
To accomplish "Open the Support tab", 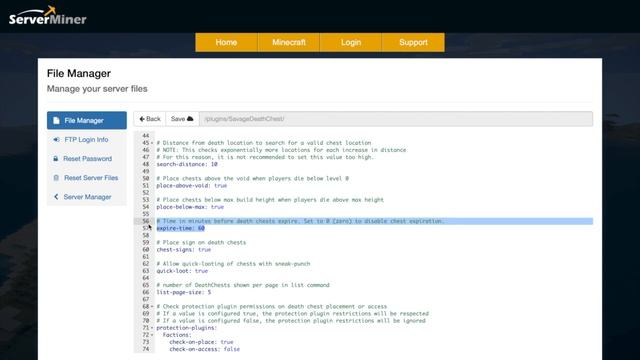I will point(413,42).
